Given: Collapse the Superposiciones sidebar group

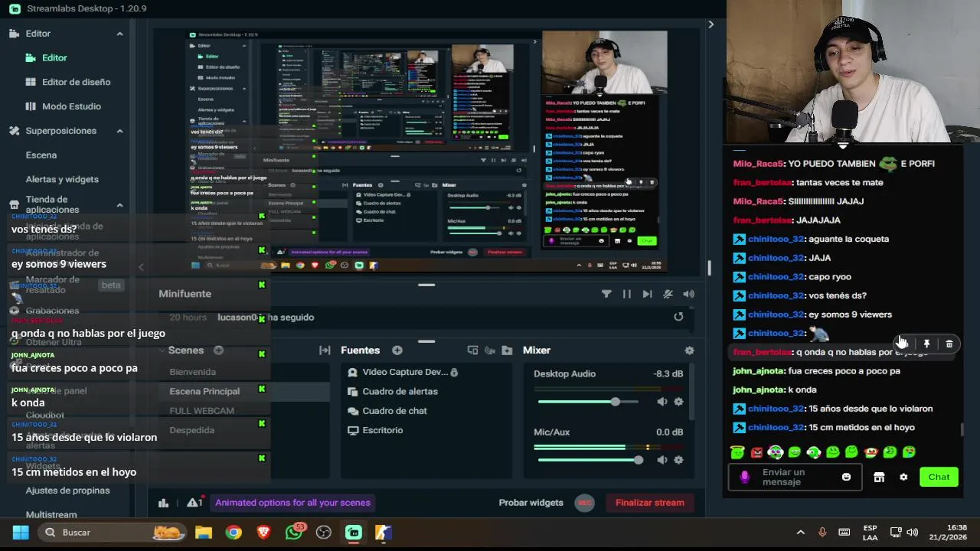Looking at the screenshot, I should click(119, 131).
